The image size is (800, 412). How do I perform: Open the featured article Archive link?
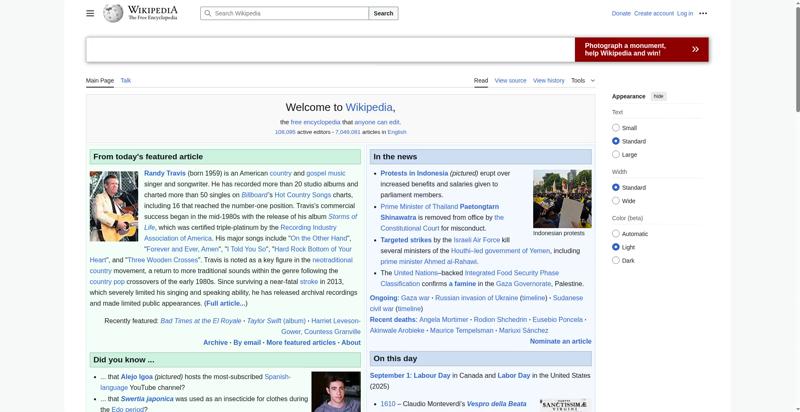click(x=215, y=343)
